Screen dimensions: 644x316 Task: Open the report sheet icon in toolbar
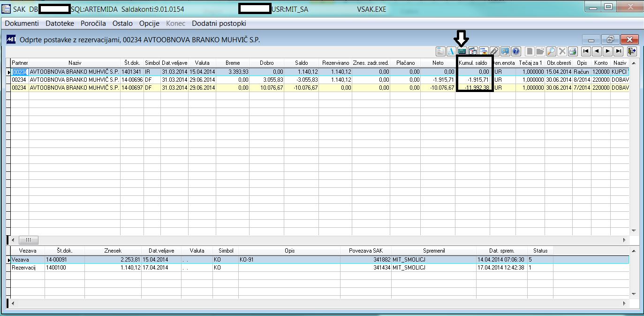440,51
